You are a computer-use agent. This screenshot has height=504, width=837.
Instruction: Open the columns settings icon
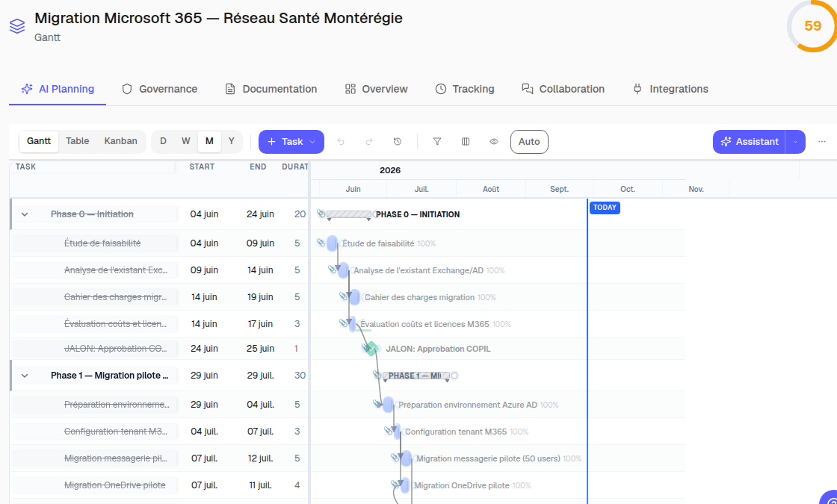click(x=466, y=142)
